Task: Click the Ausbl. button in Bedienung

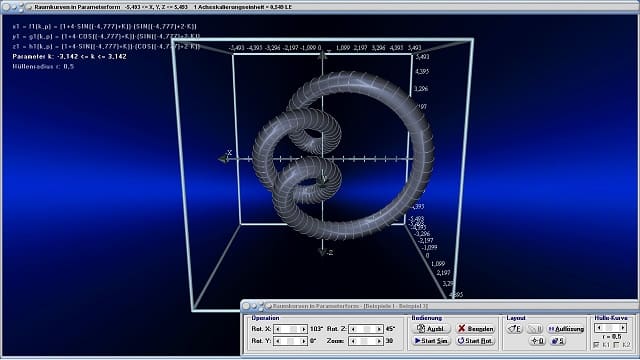Action: pos(431,329)
